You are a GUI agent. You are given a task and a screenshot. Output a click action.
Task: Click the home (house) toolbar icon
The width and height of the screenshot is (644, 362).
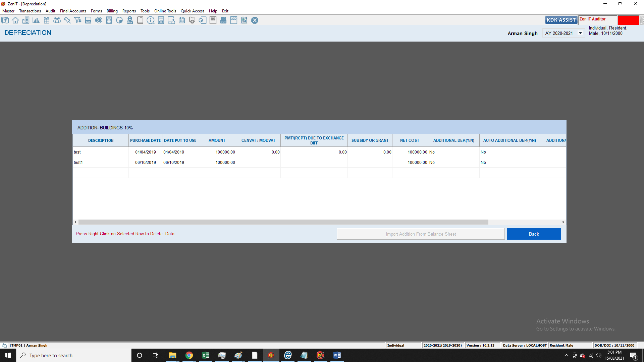click(x=15, y=20)
